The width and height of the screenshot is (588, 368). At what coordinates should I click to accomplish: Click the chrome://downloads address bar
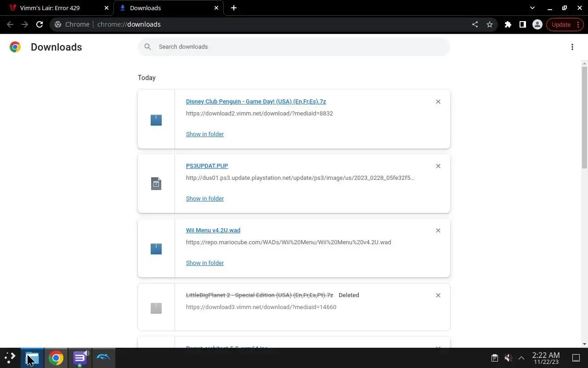pos(262,24)
